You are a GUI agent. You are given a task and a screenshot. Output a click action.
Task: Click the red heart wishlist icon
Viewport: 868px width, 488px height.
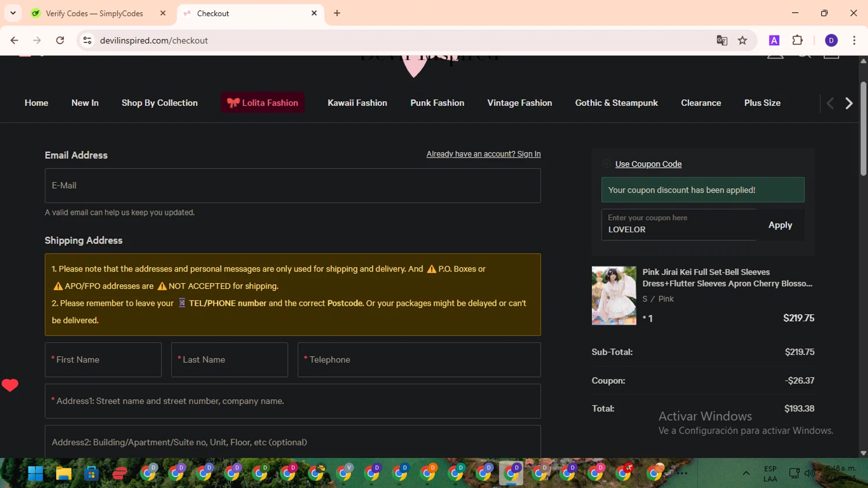pos(10,385)
